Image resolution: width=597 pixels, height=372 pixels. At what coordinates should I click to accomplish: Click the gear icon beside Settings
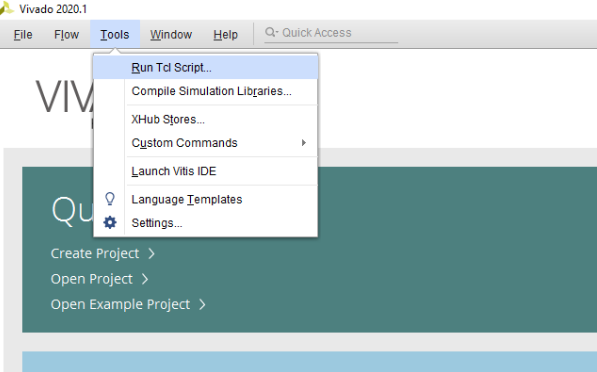pyautogui.click(x=110, y=222)
